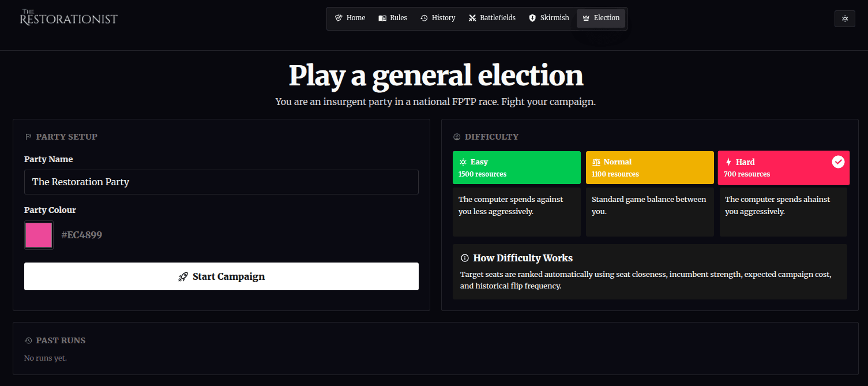
Task: Select the Normal difficulty option
Action: pyautogui.click(x=649, y=167)
